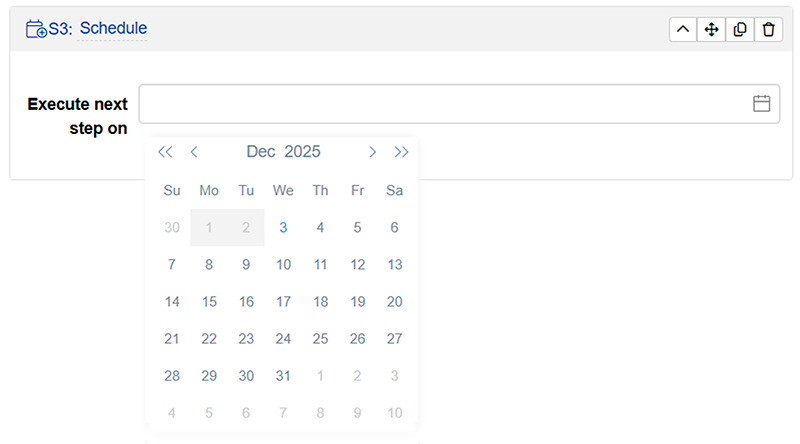
Task: Advance to next month in calendar
Action: (x=372, y=152)
